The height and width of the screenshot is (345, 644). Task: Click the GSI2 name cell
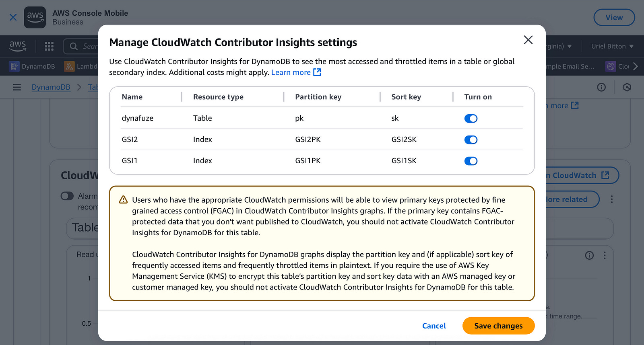click(130, 140)
